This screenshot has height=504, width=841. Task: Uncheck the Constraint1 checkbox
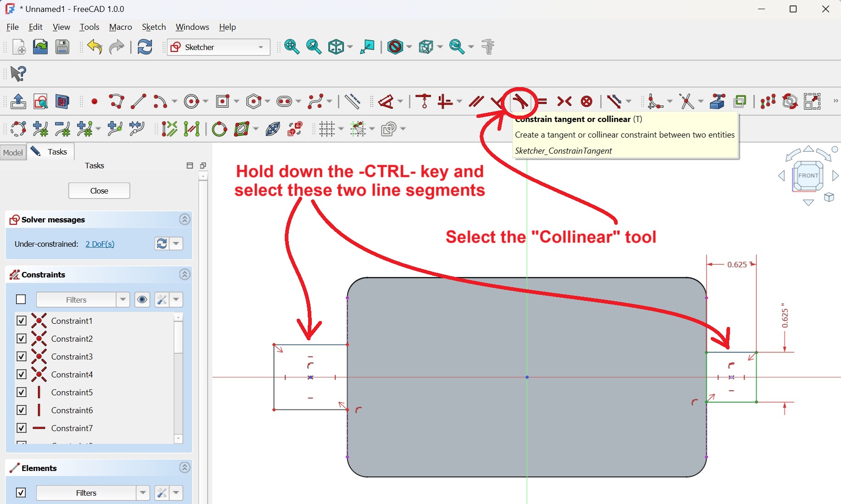point(22,321)
